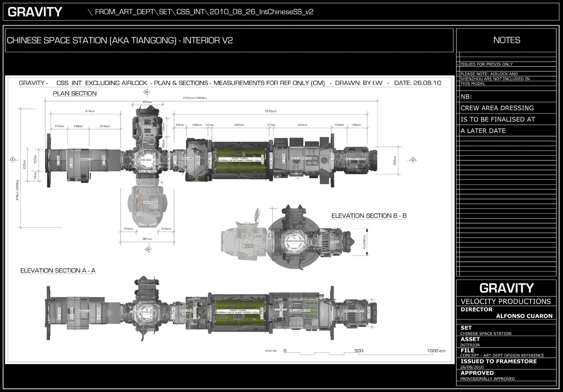The width and height of the screenshot is (563, 392).
Task: Select the 'ALFONSO CUARON' director name
Action: pyautogui.click(x=524, y=316)
